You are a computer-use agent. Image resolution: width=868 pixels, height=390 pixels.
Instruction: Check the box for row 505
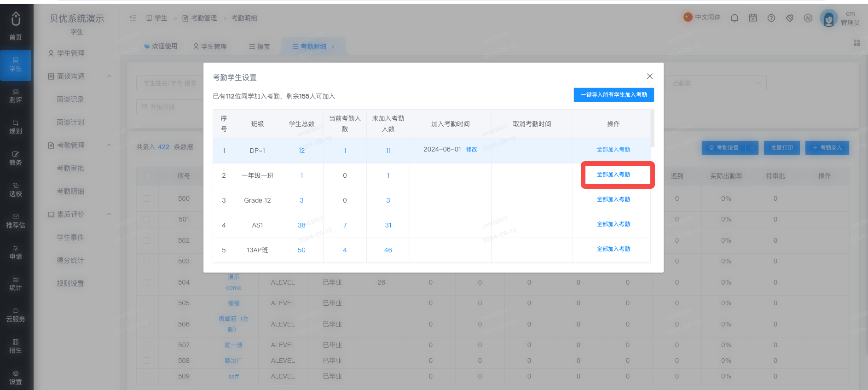pos(147,303)
